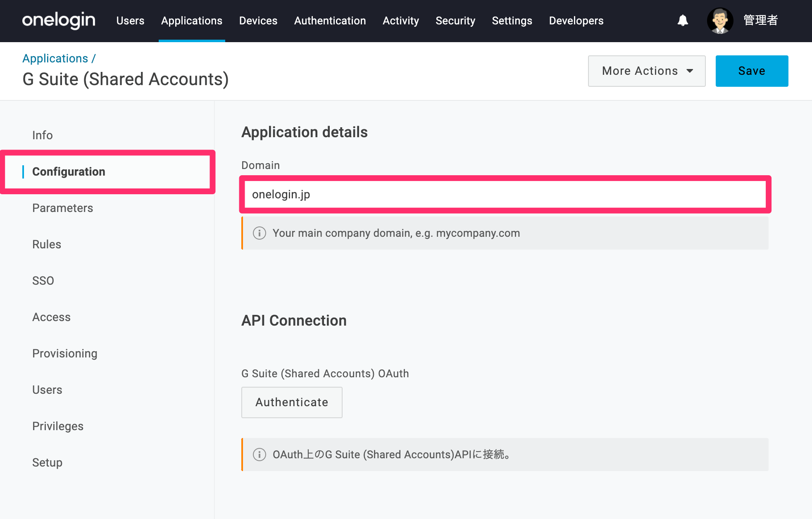Click info icon beside company domain hint

[260, 233]
